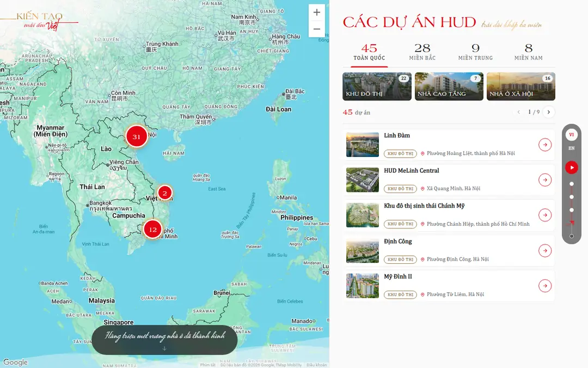The width and height of the screenshot is (588, 368).
Task: Click the arrow button for Linh Đàm
Action: pos(545,144)
